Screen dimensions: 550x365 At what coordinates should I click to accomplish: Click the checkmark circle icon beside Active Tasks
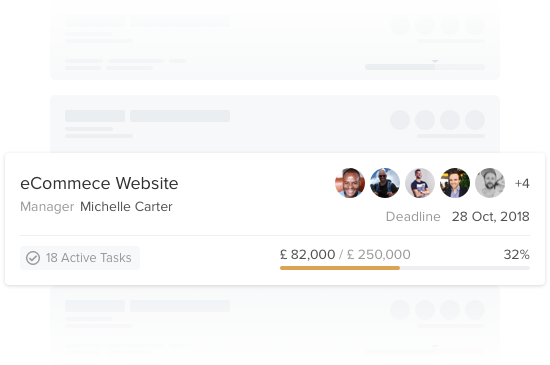[x=33, y=258]
